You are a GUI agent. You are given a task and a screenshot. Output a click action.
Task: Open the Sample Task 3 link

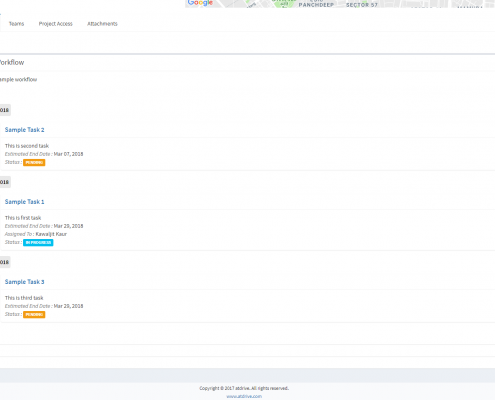[x=24, y=282]
